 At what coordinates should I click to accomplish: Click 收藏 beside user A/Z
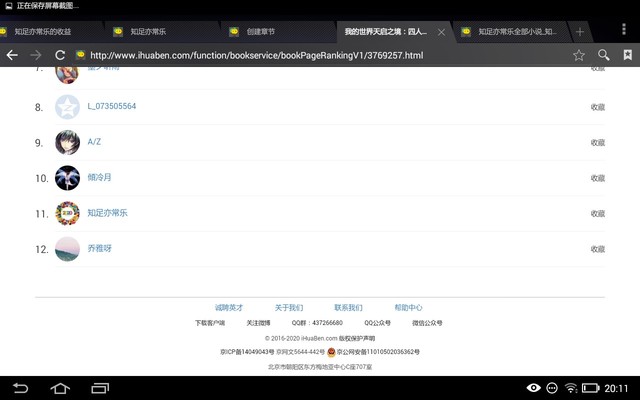pyautogui.click(x=597, y=142)
